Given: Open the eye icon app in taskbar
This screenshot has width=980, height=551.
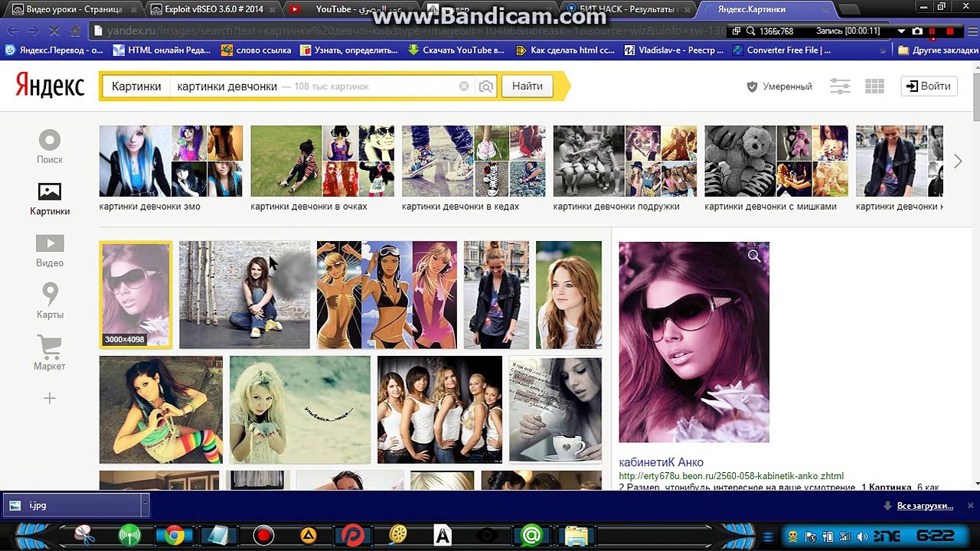Looking at the screenshot, I should click(487, 536).
